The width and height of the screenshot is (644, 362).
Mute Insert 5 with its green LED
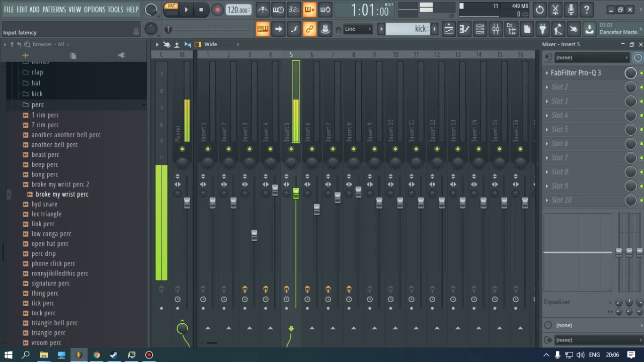click(x=291, y=149)
